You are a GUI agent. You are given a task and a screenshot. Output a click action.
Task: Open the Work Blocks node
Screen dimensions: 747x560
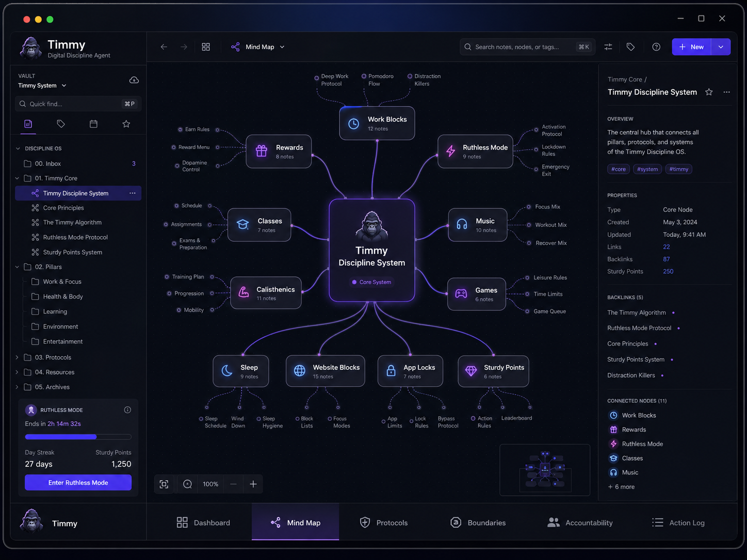click(x=377, y=123)
